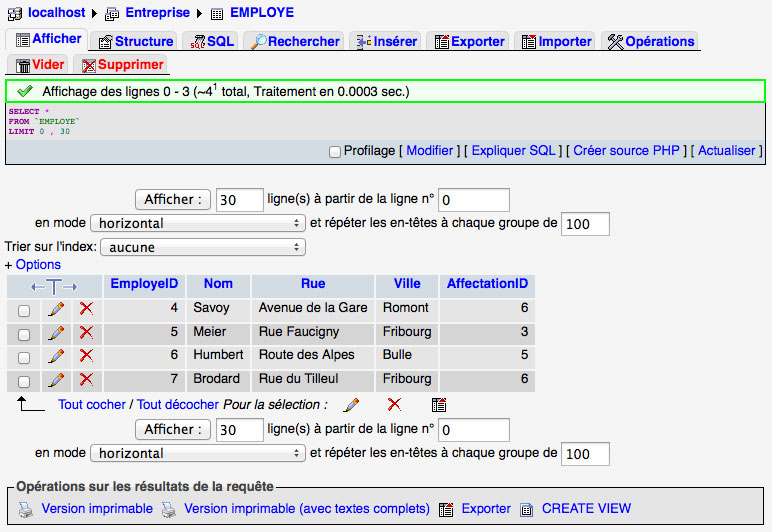The image size is (772, 532).
Task: Click the lower starting line number field
Action: (x=474, y=430)
